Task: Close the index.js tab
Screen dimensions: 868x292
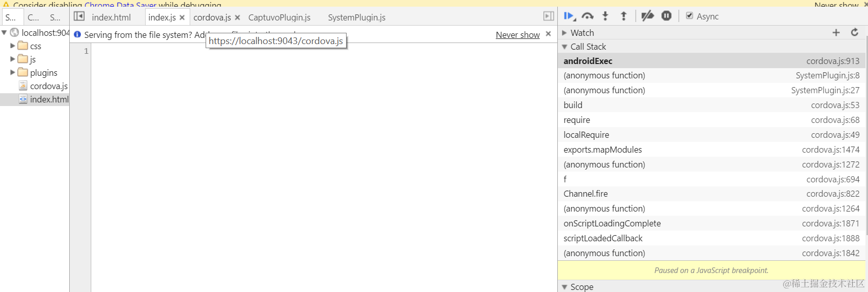Action: 182,17
